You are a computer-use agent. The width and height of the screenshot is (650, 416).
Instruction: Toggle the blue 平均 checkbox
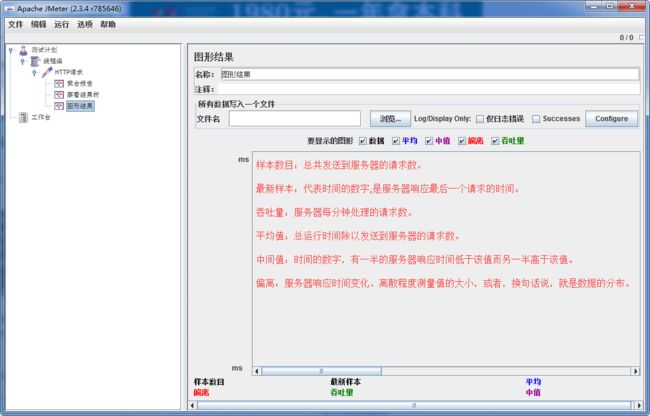click(x=396, y=141)
